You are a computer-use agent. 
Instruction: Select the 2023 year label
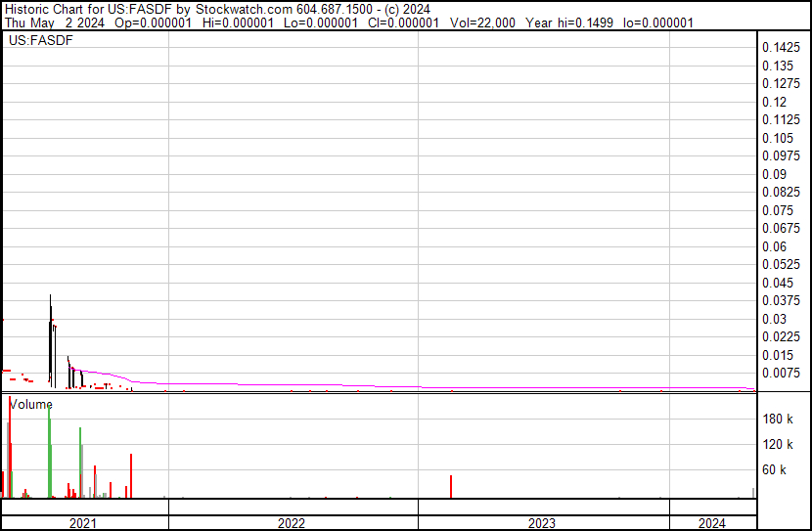(x=542, y=523)
